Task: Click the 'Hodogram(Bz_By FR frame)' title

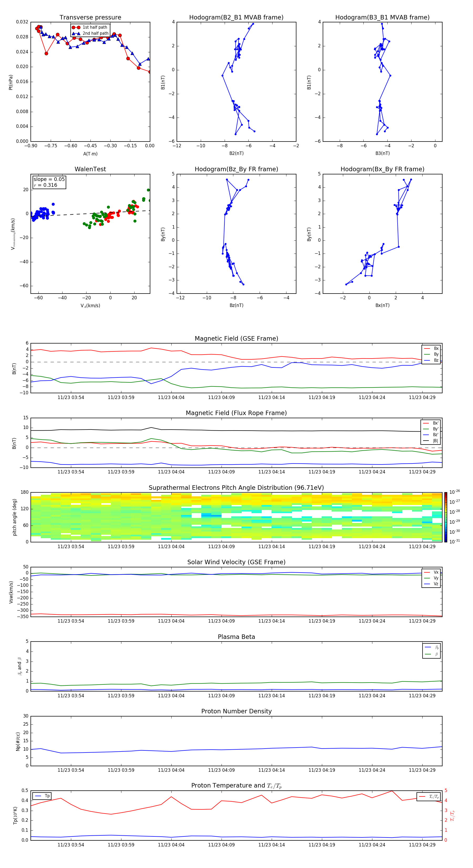Action: tap(236, 169)
